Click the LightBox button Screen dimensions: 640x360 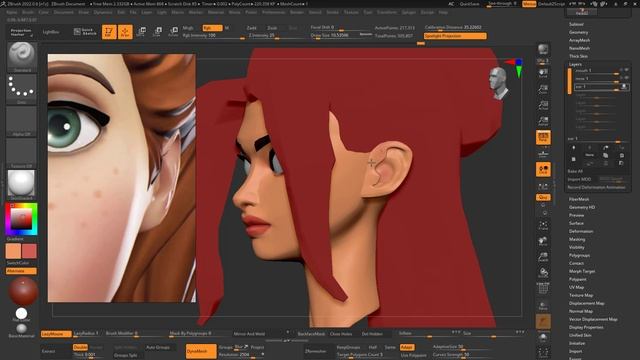click(x=51, y=32)
